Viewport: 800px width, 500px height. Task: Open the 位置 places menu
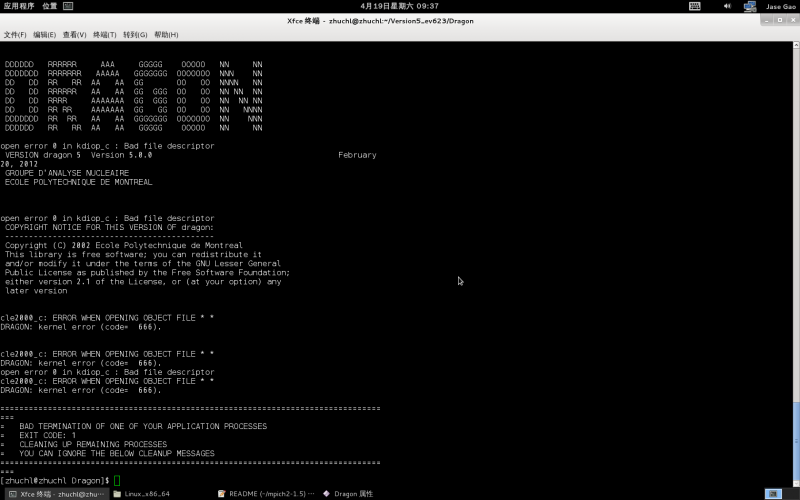click(x=49, y=6)
